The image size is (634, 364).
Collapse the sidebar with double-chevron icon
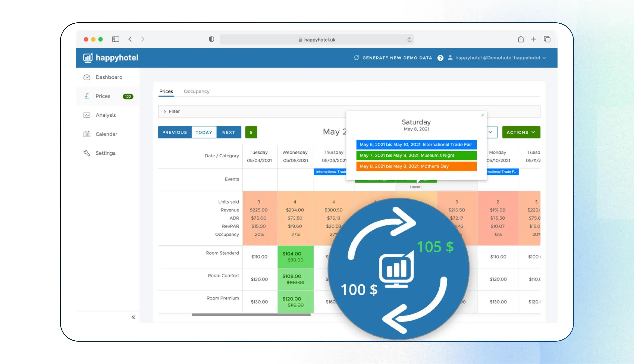tap(133, 317)
